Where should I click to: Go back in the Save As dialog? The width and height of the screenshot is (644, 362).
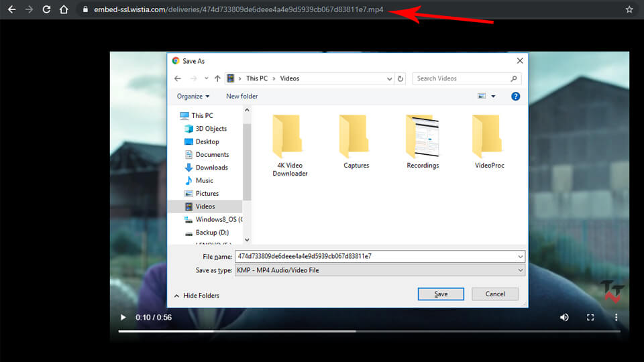click(177, 78)
